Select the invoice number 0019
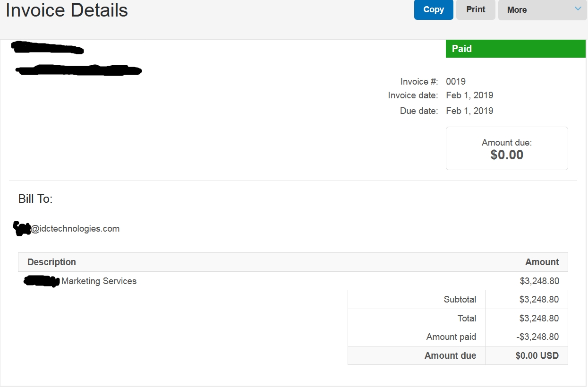 pos(456,81)
